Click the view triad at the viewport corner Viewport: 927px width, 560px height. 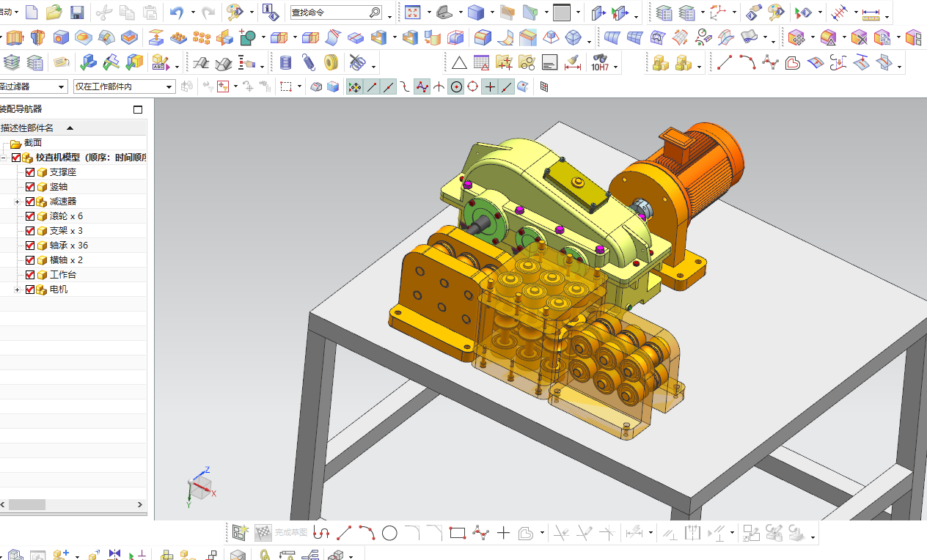(x=199, y=486)
